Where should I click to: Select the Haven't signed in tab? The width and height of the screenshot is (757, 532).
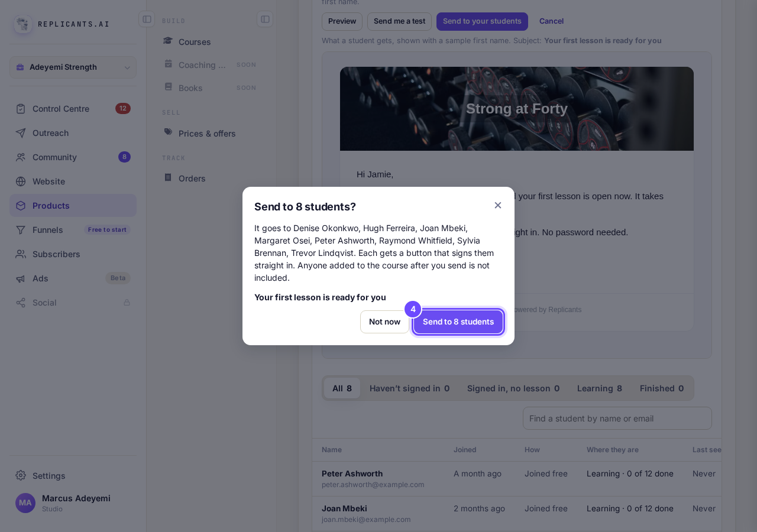pos(410,388)
